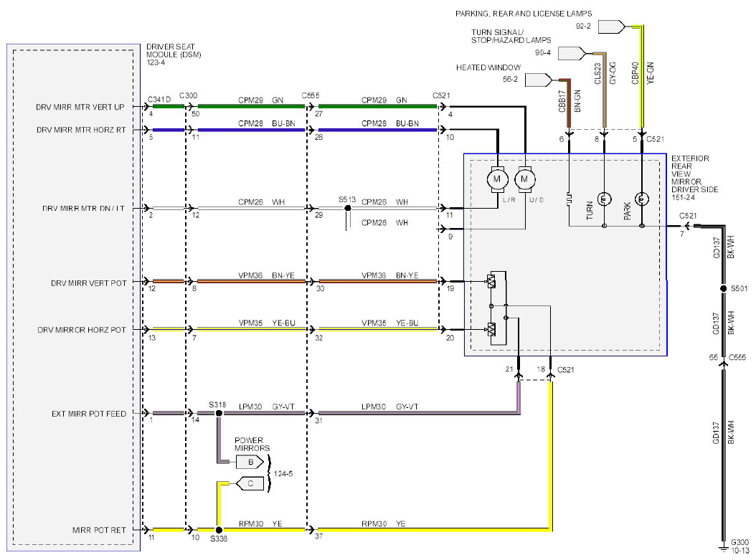756x560 pixels.
Task: Select the DRV MIRR VERT POT label
Action: click(x=89, y=283)
